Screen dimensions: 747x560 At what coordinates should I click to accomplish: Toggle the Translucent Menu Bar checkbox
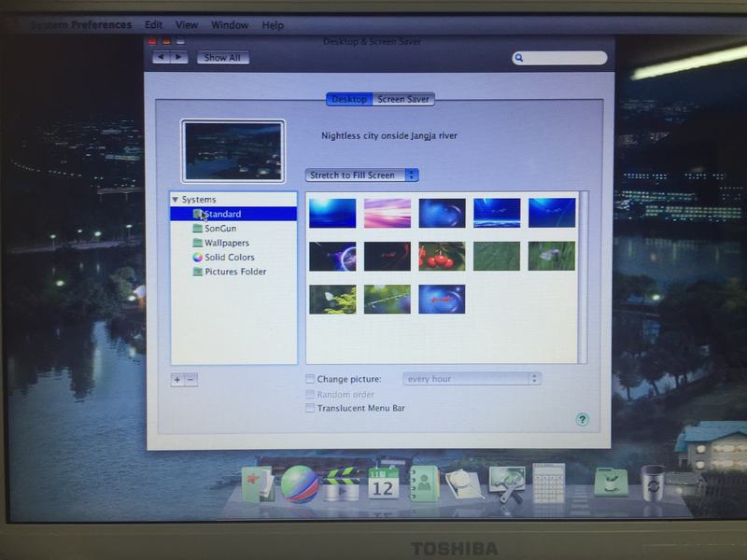pos(310,408)
